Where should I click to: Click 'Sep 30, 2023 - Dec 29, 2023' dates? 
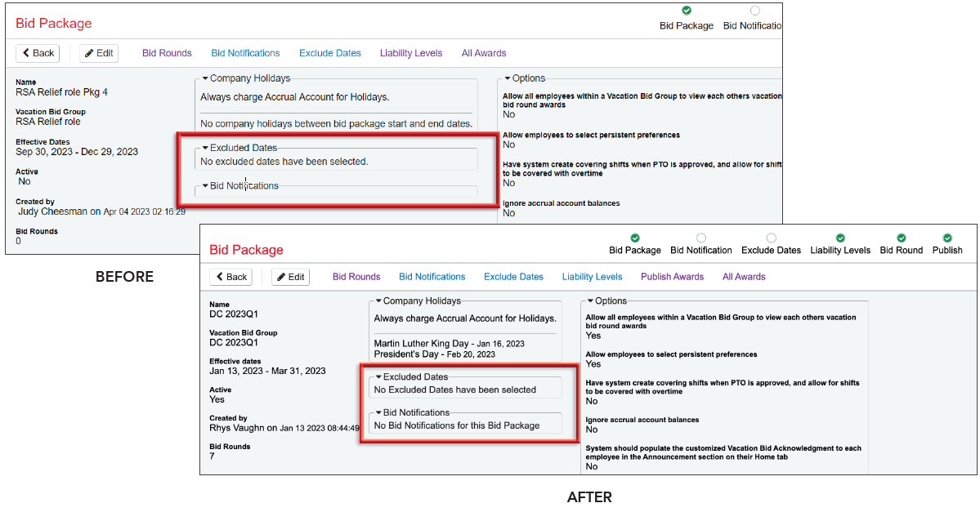tap(77, 152)
